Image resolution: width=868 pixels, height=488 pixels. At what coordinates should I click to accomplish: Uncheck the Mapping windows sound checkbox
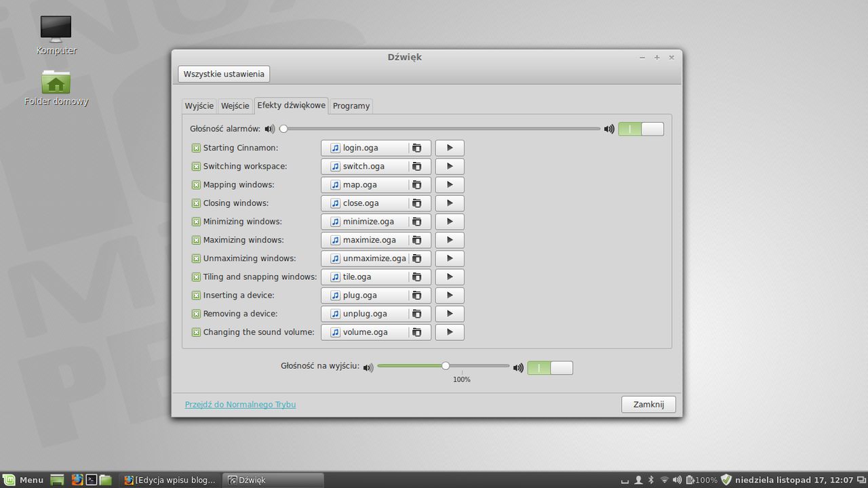[x=196, y=184]
